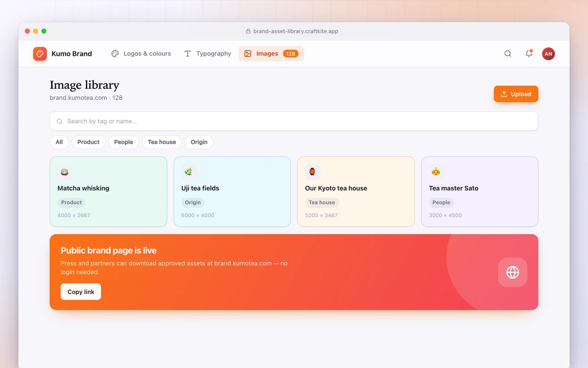Click the Origin tag on Uji tea fields card

193,202
